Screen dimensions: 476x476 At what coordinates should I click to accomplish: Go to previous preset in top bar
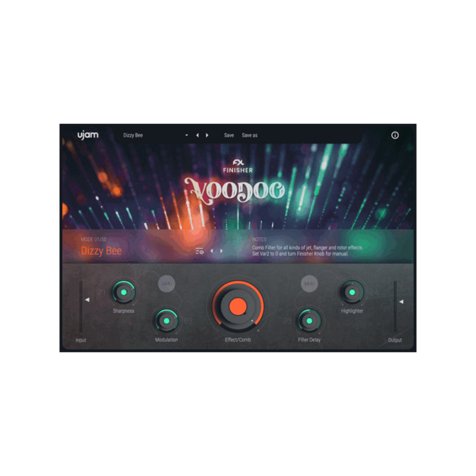click(198, 136)
